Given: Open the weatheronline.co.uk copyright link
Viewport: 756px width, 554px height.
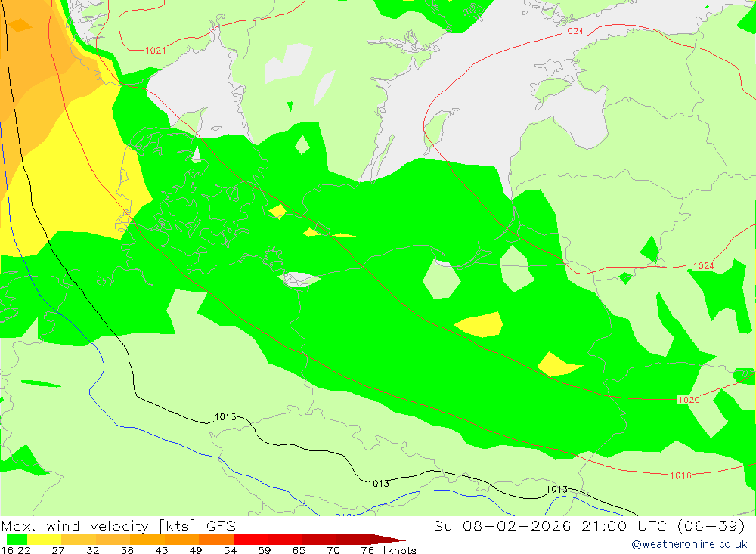Looking at the screenshot, I should 689,544.
